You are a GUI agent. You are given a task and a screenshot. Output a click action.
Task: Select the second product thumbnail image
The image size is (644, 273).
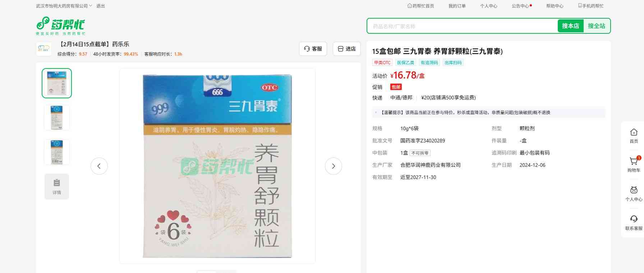click(x=57, y=118)
